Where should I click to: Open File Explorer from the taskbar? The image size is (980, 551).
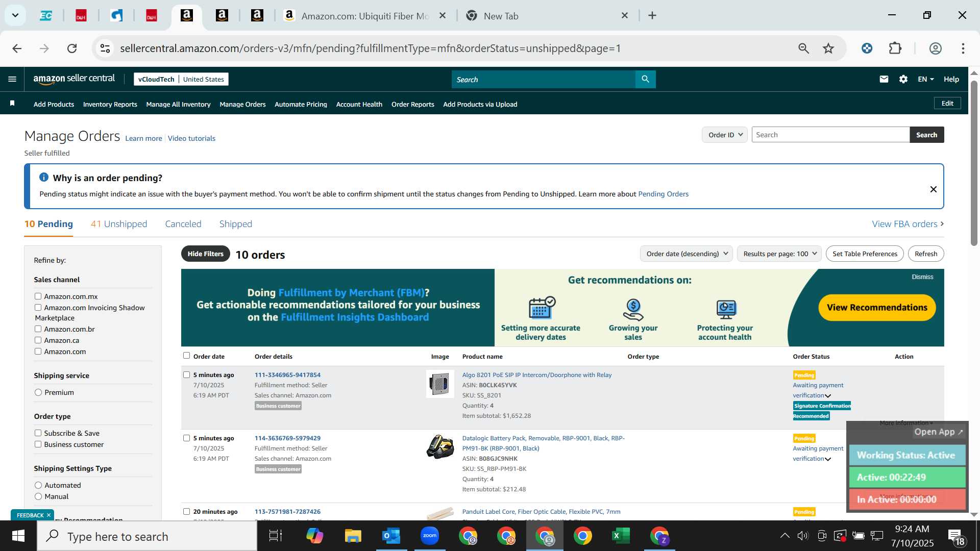tap(353, 536)
